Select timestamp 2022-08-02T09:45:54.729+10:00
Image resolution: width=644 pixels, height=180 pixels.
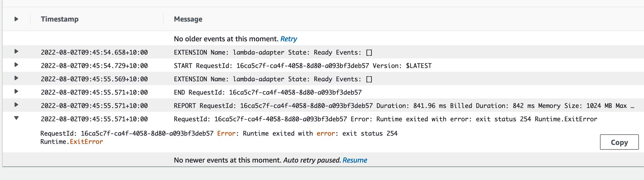tap(94, 66)
